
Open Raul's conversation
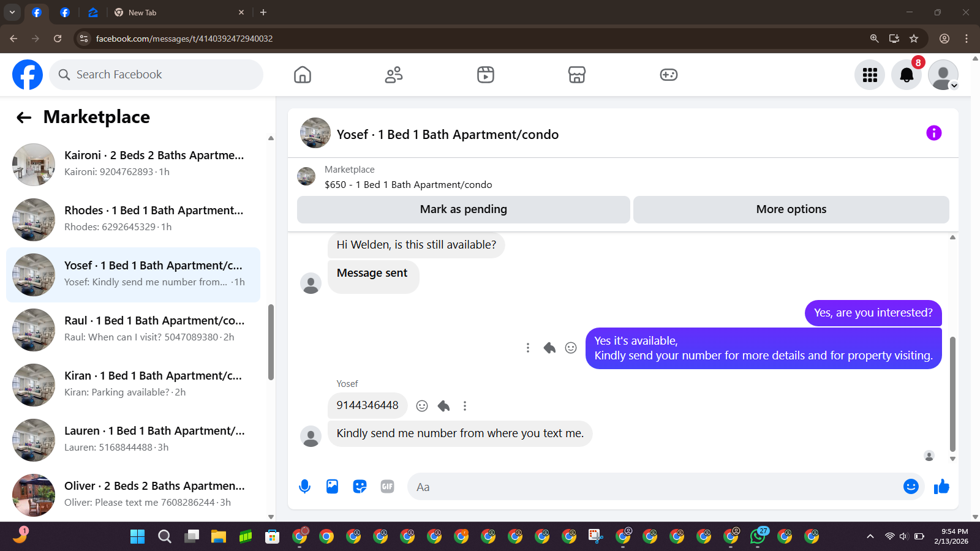(x=133, y=330)
